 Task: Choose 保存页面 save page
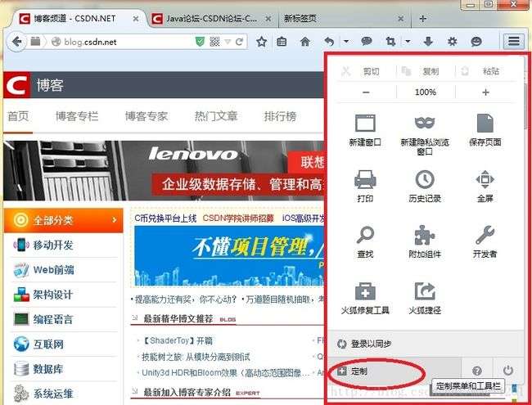coord(485,130)
